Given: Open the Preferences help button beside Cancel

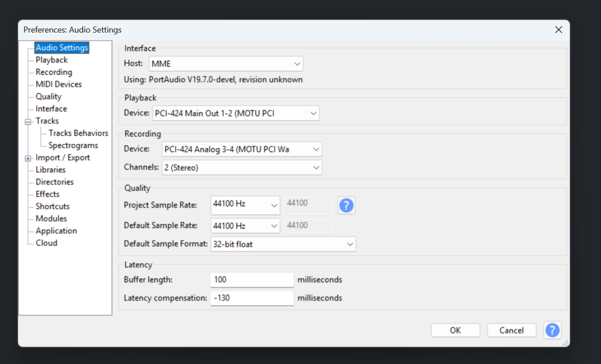Looking at the screenshot, I should (x=552, y=330).
